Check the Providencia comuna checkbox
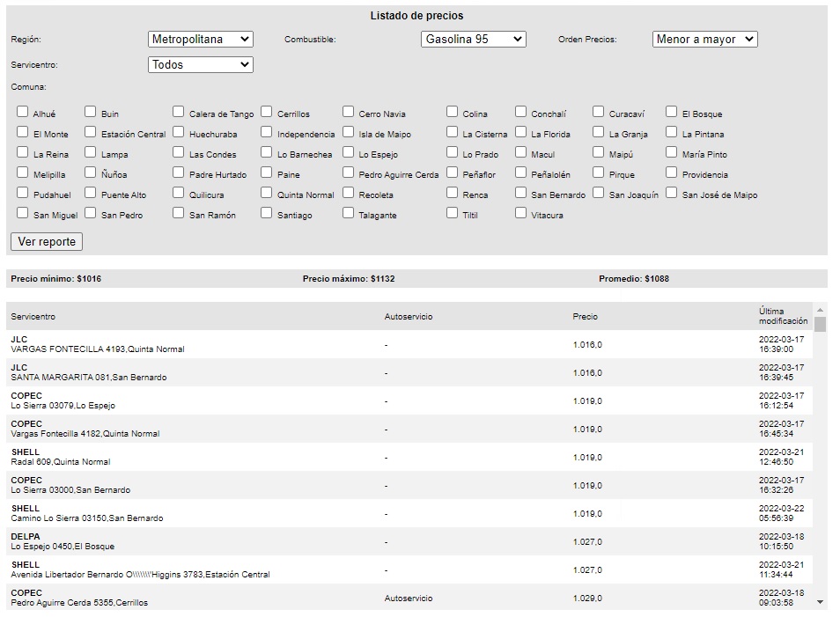The height and width of the screenshot is (617, 840). 672,173
